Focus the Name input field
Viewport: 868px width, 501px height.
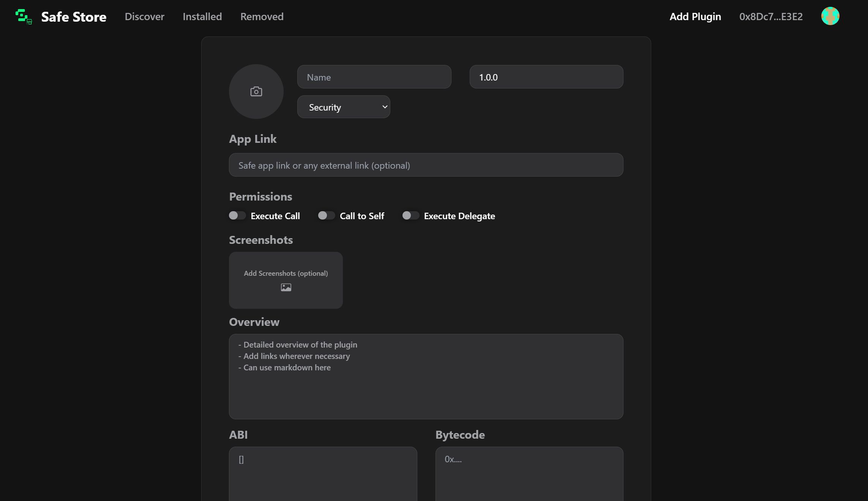(374, 77)
